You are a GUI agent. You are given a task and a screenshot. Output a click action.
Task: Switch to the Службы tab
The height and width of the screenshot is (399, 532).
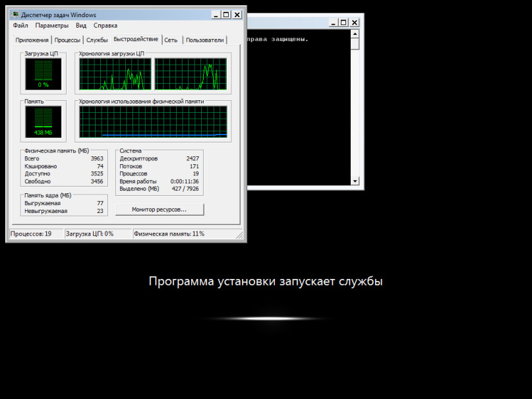point(97,40)
